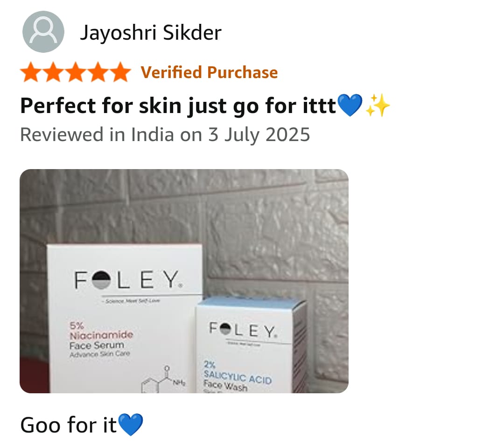Click the first orange rating star
Screen dimensions: 504x447
(31, 72)
